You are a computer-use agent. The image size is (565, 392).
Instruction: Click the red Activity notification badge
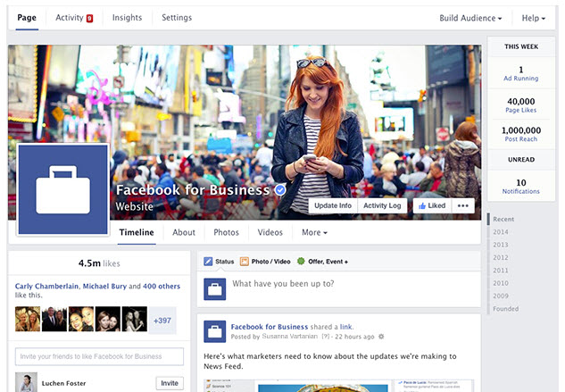(x=89, y=18)
